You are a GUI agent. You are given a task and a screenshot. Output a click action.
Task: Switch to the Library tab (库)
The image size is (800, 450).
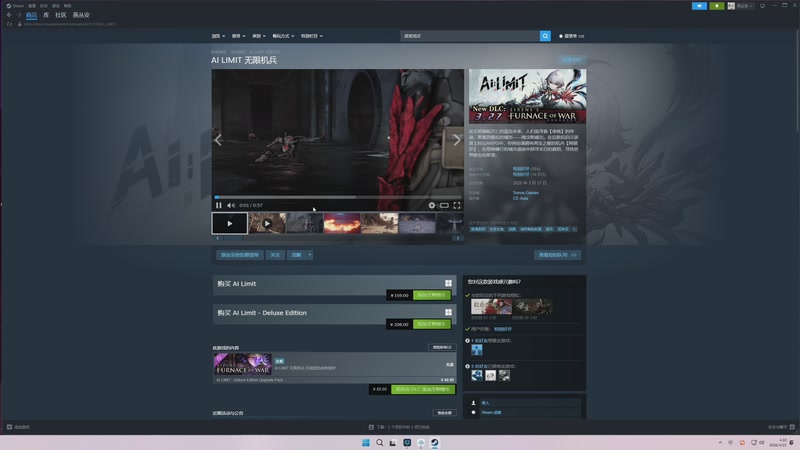(x=46, y=15)
